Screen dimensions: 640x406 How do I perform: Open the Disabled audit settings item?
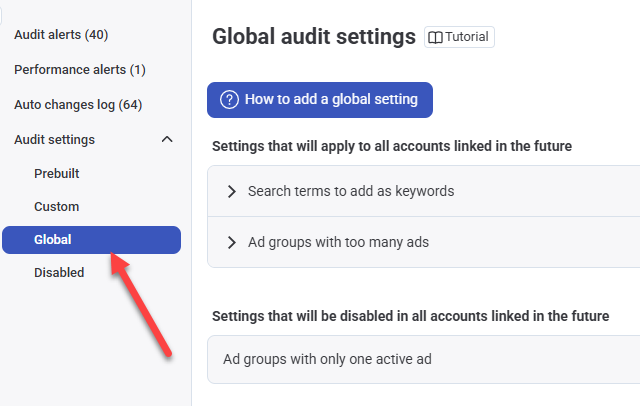[59, 273]
